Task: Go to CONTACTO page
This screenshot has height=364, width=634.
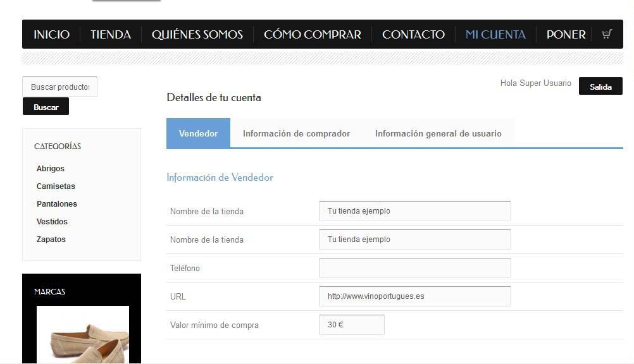Action: (x=413, y=34)
